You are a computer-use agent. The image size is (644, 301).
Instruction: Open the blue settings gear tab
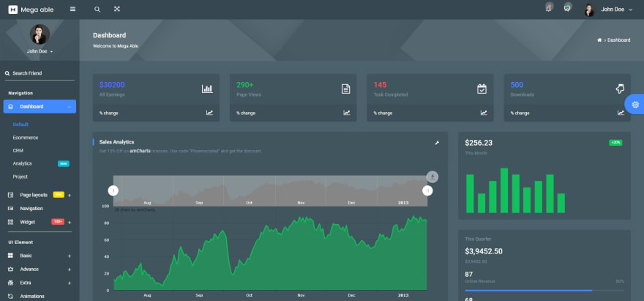(635, 105)
